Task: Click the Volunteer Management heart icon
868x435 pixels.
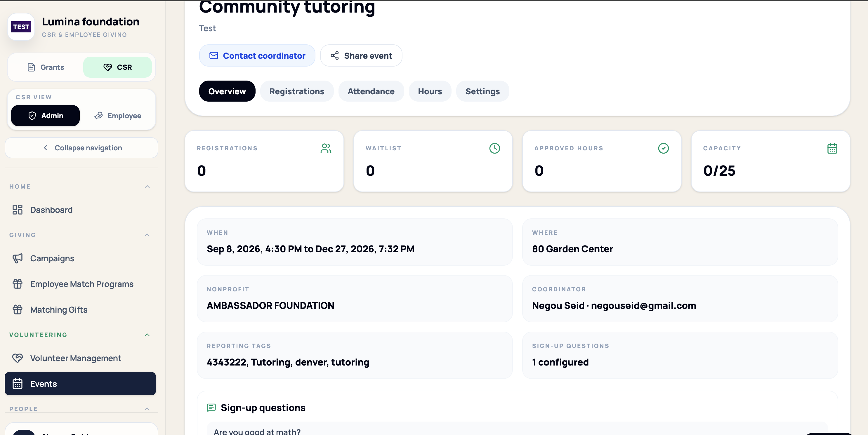Action: pyautogui.click(x=17, y=358)
